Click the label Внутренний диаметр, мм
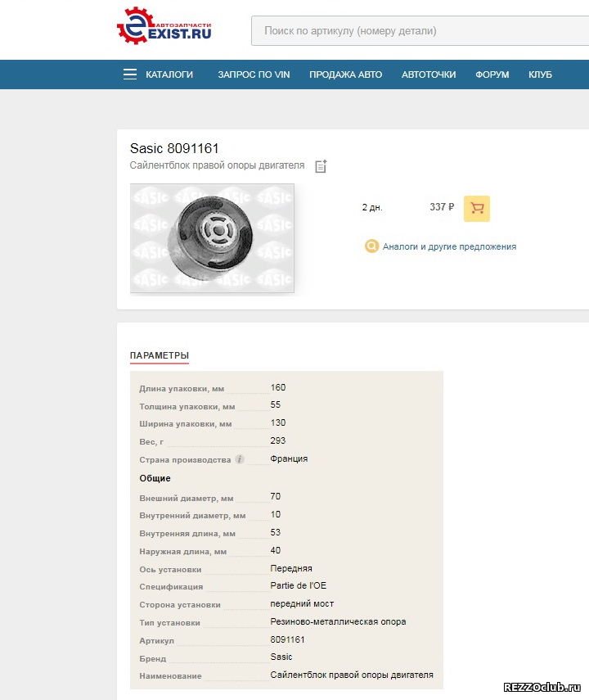 pyautogui.click(x=192, y=515)
